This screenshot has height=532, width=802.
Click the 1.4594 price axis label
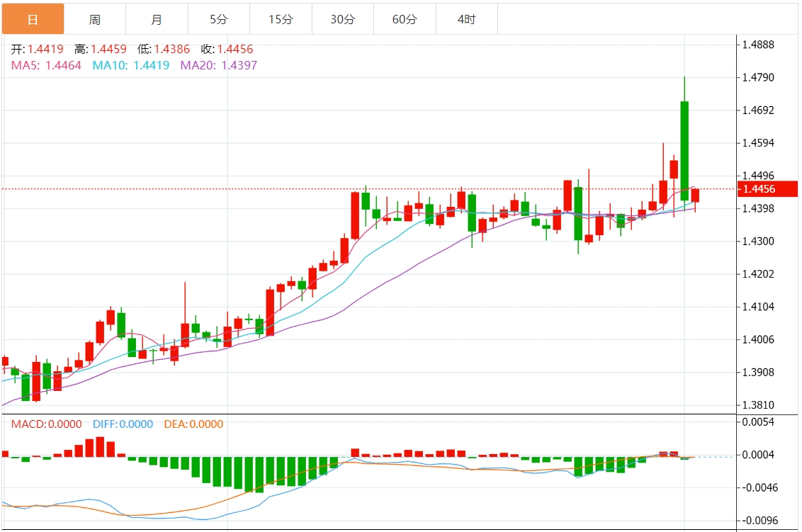[758, 142]
